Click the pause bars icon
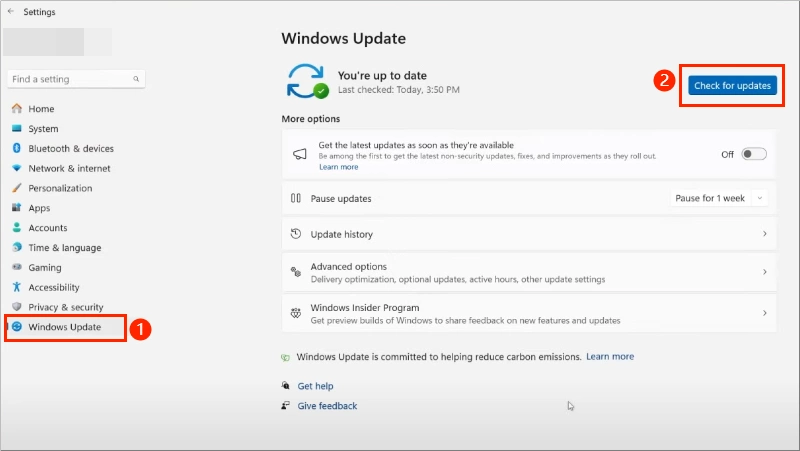The image size is (800, 451). (296, 198)
